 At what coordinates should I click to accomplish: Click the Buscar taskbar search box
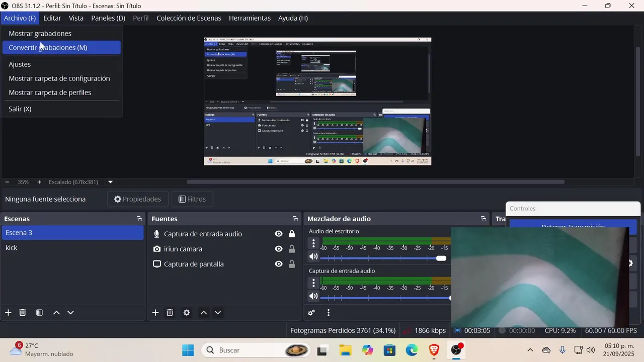click(256, 350)
